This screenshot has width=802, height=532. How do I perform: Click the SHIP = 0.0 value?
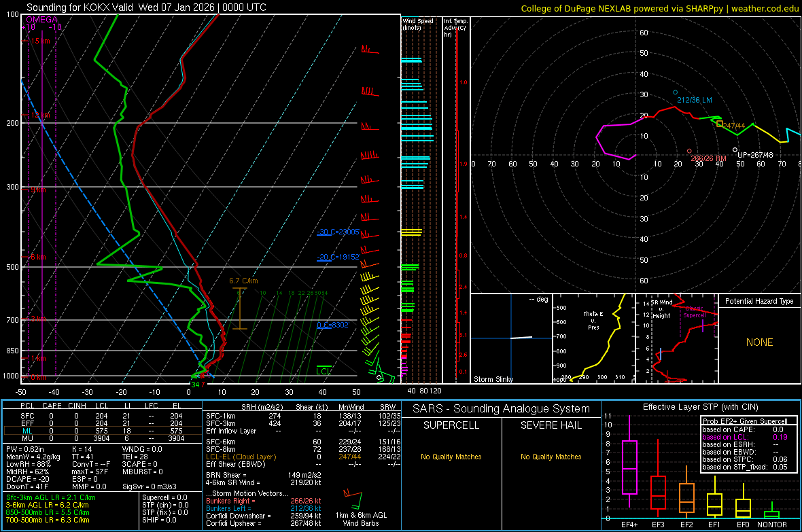point(159,520)
